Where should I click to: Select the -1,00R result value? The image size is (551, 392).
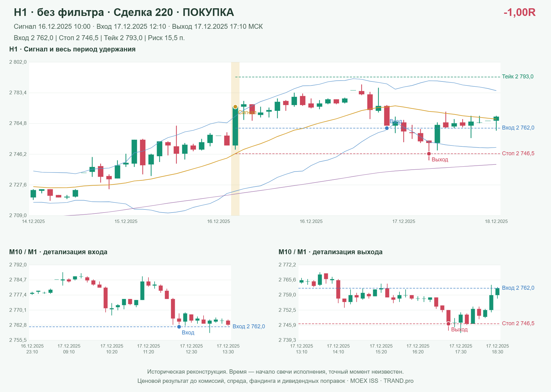(519, 13)
